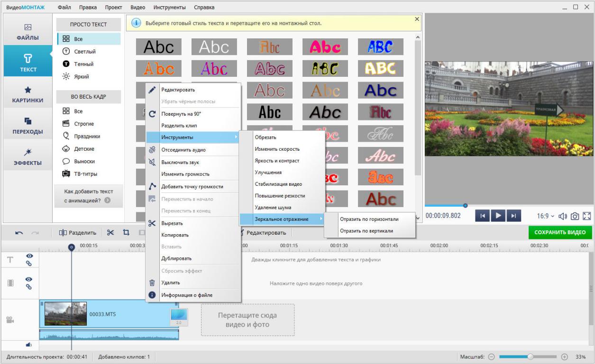This screenshot has height=364, width=595.
Task: Click the volume speaker icon in preview
Action: pyautogui.click(x=563, y=216)
